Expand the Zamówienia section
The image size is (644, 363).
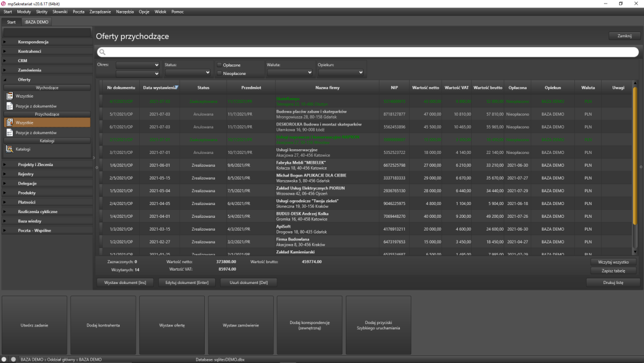pyautogui.click(x=5, y=70)
